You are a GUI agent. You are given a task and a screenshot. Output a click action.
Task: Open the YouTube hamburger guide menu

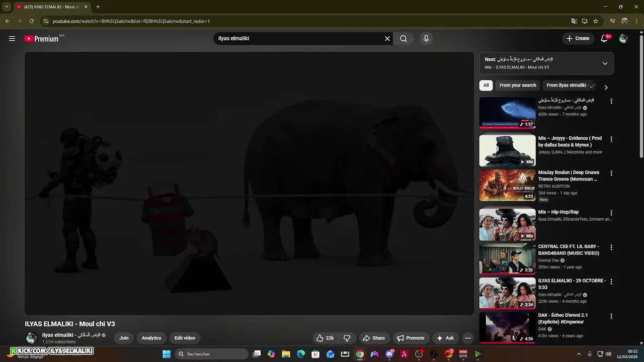tap(12, 38)
